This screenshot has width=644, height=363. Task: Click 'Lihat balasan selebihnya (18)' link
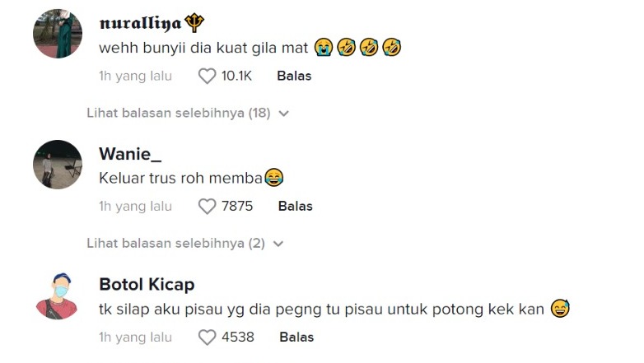[178, 113]
